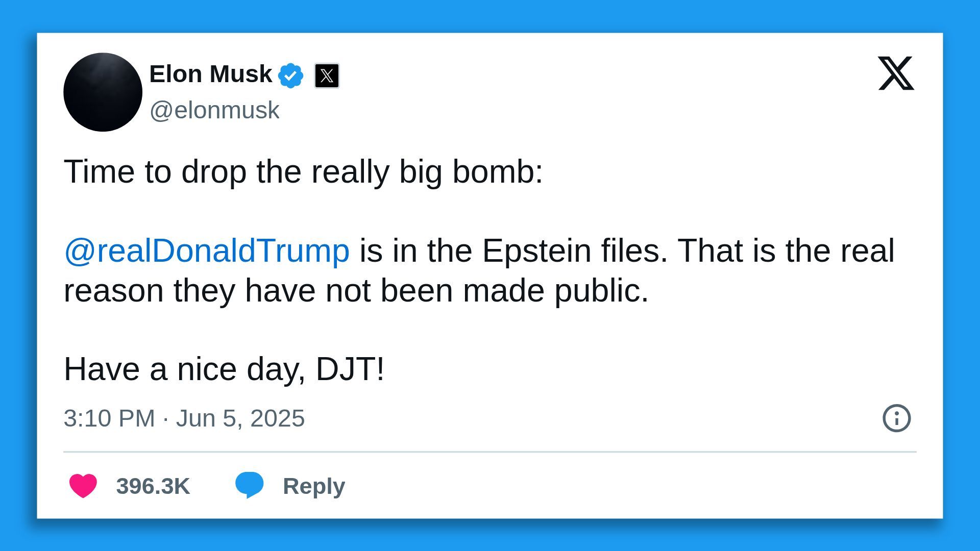This screenshot has width=980, height=551.
Task: Click the Jun 5, 2025 date
Action: pyautogui.click(x=240, y=418)
